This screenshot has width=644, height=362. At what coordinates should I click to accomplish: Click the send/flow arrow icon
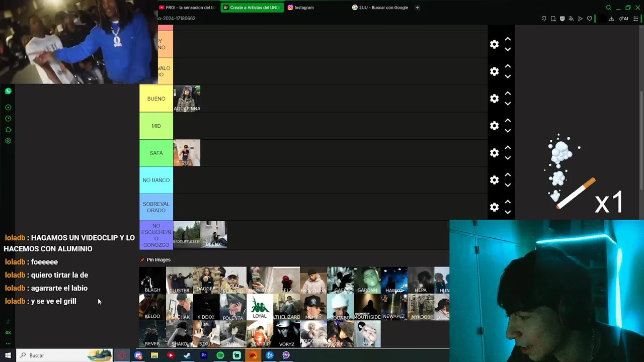coord(580,19)
